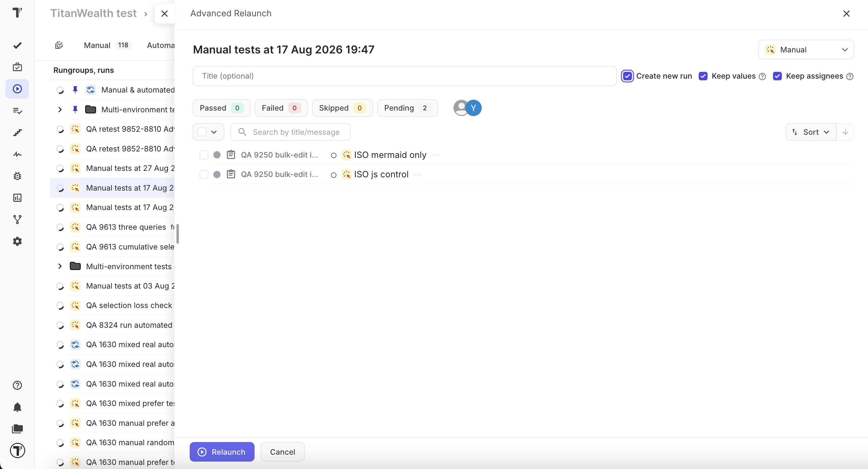Filter by Failed status
Viewport: 868px width, 469px height.
(x=281, y=108)
